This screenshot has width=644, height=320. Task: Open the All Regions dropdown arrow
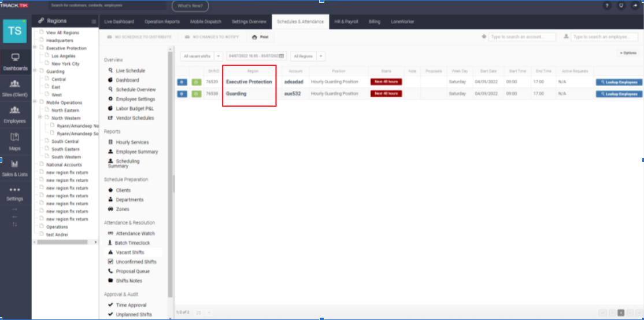(x=321, y=56)
